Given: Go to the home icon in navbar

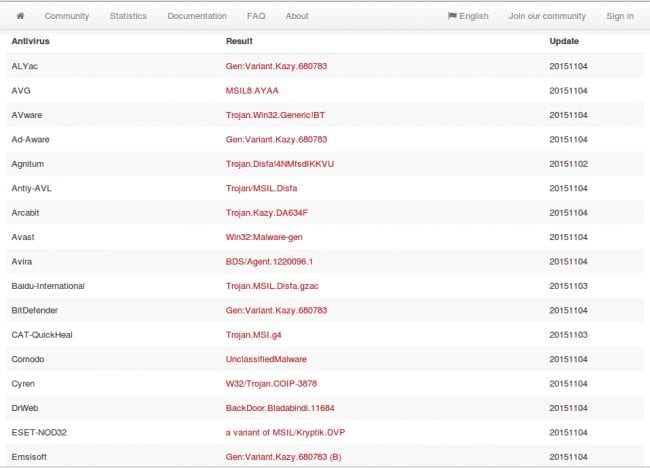Looking at the screenshot, I should (20, 16).
